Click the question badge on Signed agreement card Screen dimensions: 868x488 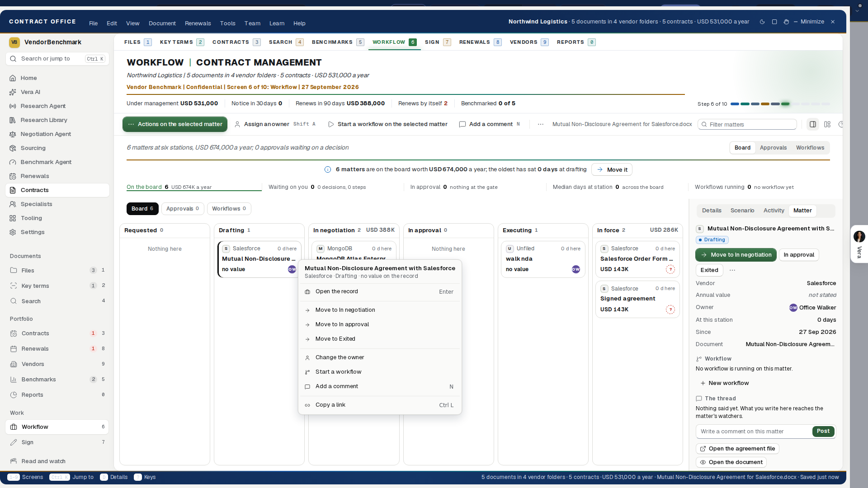tap(670, 310)
